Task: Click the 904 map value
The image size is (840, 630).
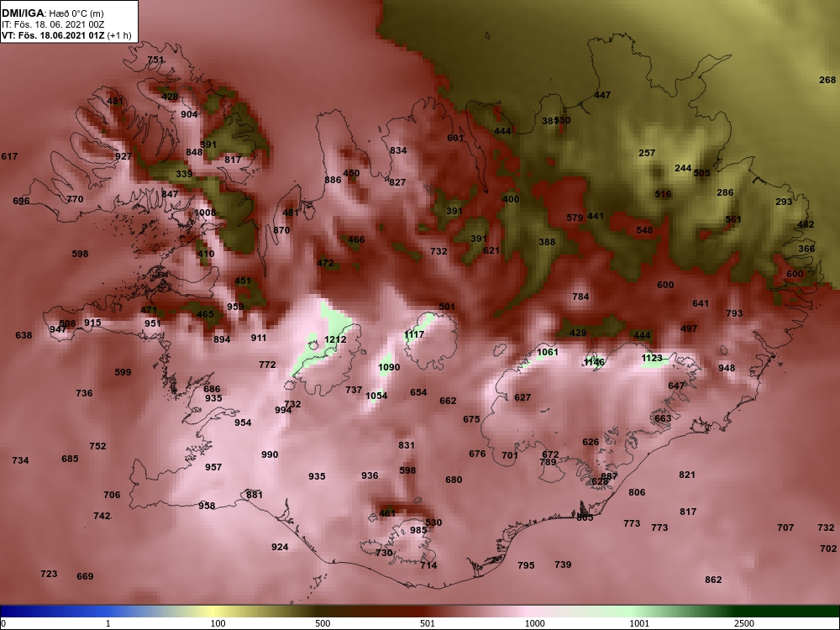Action: [189, 114]
